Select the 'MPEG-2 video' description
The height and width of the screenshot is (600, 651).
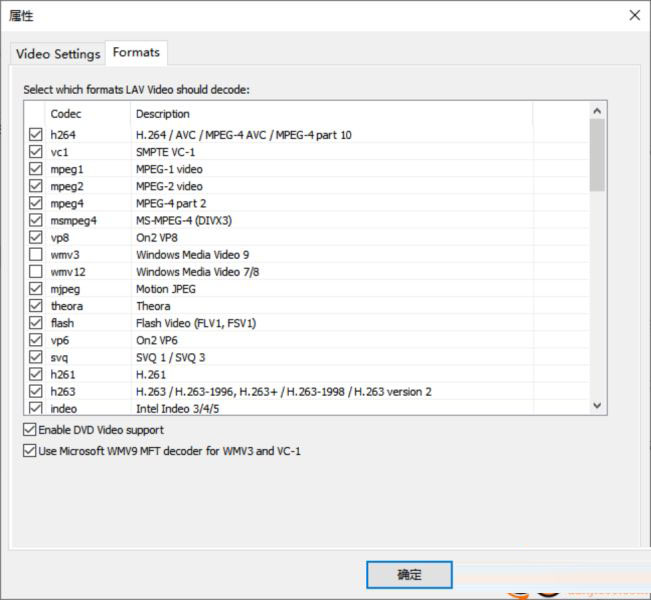pyautogui.click(x=169, y=186)
